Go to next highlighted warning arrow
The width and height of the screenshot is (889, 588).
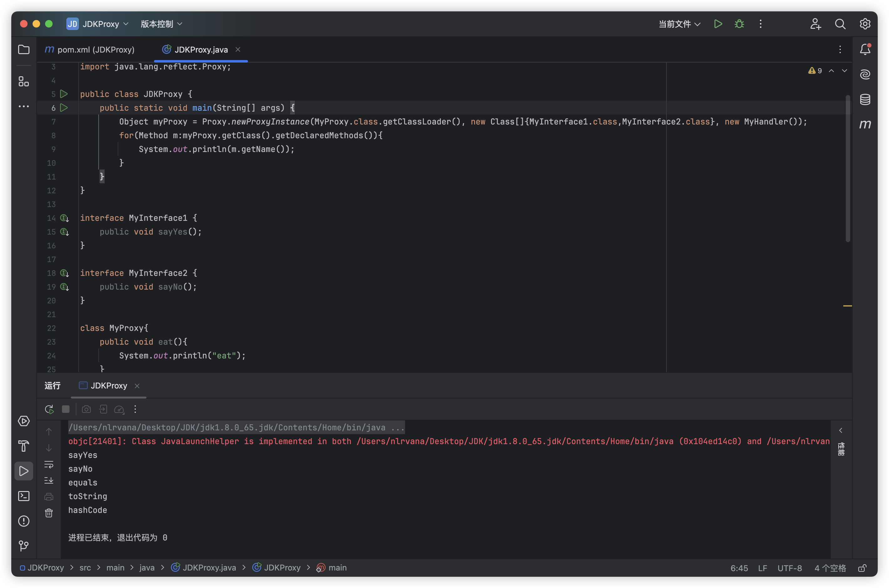pyautogui.click(x=844, y=70)
